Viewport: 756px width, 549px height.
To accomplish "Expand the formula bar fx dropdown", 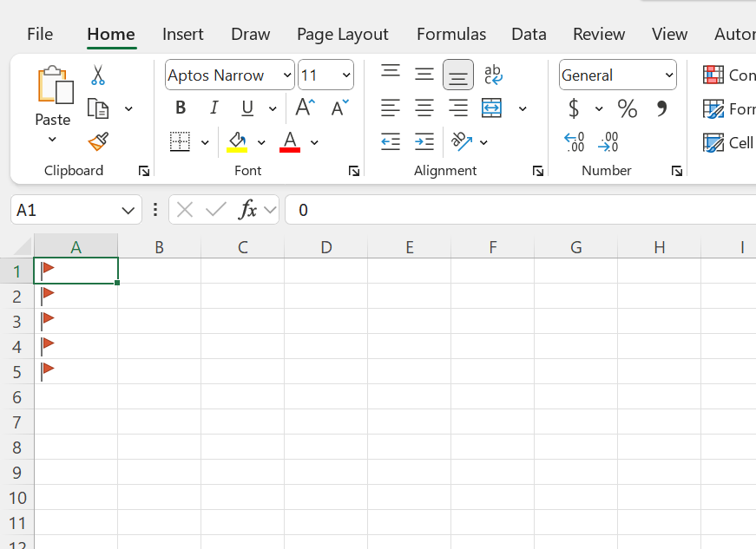I will point(271,210).
